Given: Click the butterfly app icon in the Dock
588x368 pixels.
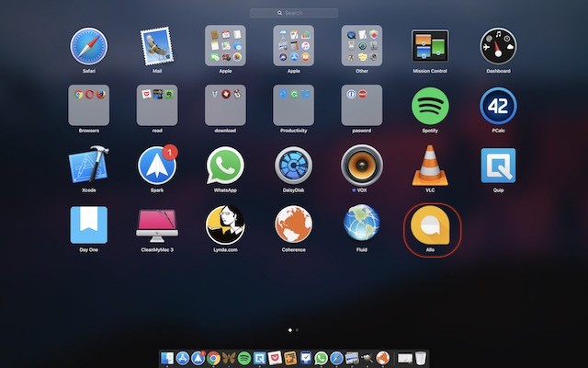Looking at the screenshot, I should point(229,358).
